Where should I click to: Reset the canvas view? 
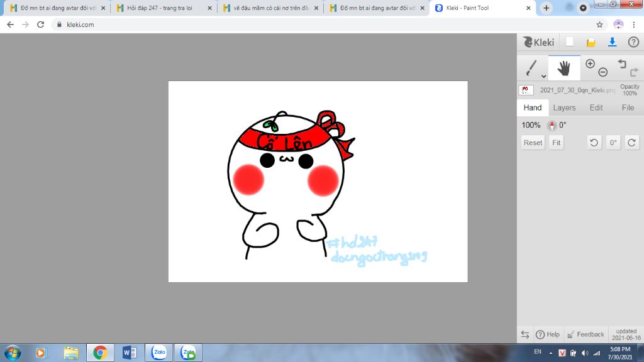coord(533,143)
